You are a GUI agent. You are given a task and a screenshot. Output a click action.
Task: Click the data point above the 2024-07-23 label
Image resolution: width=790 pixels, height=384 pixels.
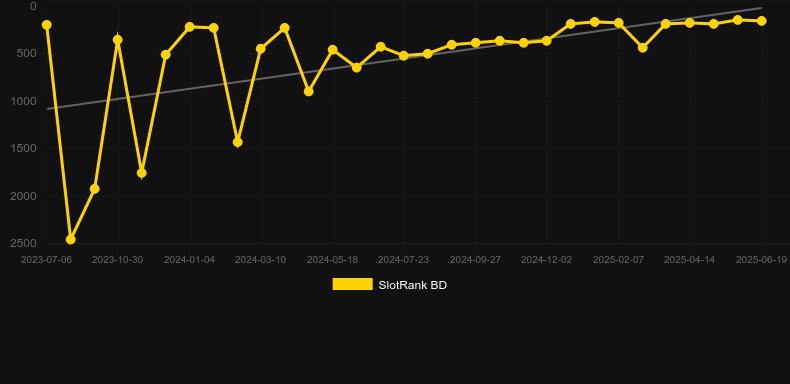[404, 55]
